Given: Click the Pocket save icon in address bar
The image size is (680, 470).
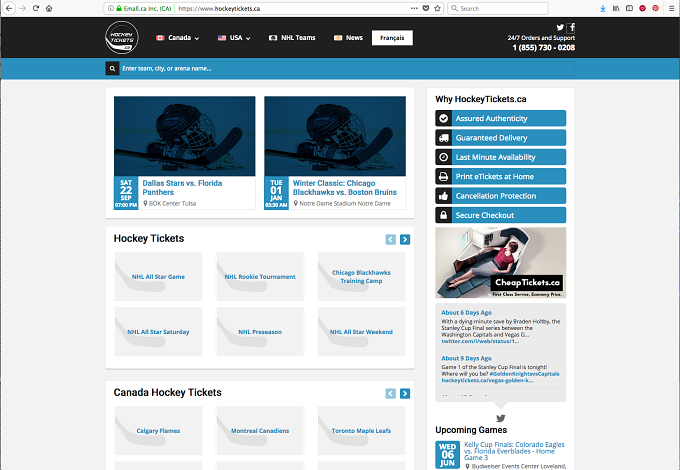Looking at the screenshot, I should [426, 8].
